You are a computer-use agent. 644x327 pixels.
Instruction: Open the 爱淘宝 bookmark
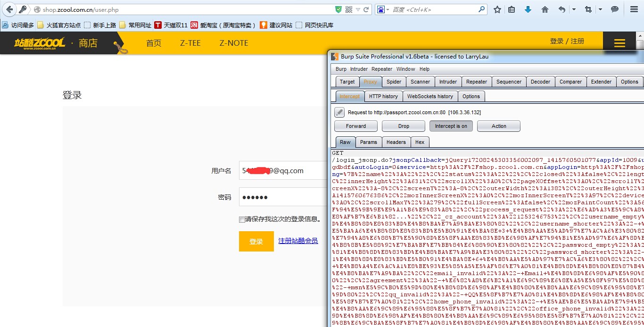click(x=223, y=25)
